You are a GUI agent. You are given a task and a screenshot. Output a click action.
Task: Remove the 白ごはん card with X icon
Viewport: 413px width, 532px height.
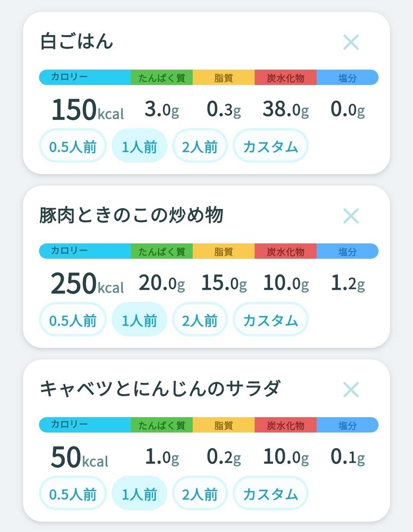tap(351, 42)
